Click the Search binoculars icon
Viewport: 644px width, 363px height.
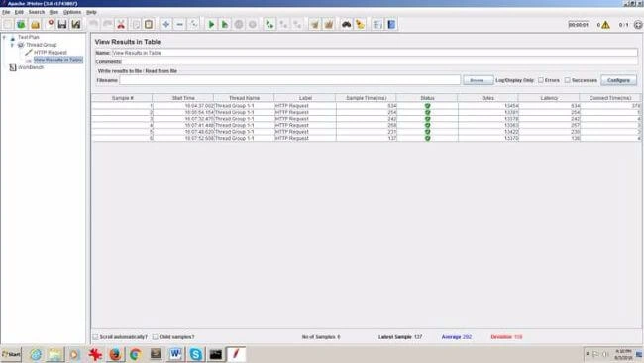[x=346, y=24]
